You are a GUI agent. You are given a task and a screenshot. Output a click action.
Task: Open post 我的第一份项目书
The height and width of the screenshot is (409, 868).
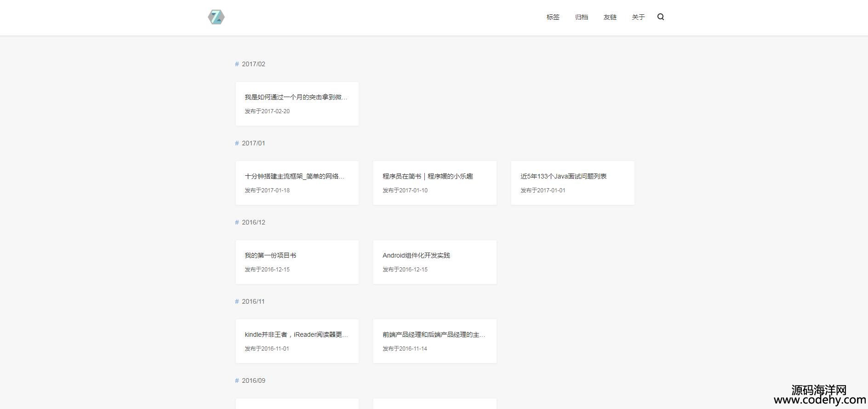point(270,255)
